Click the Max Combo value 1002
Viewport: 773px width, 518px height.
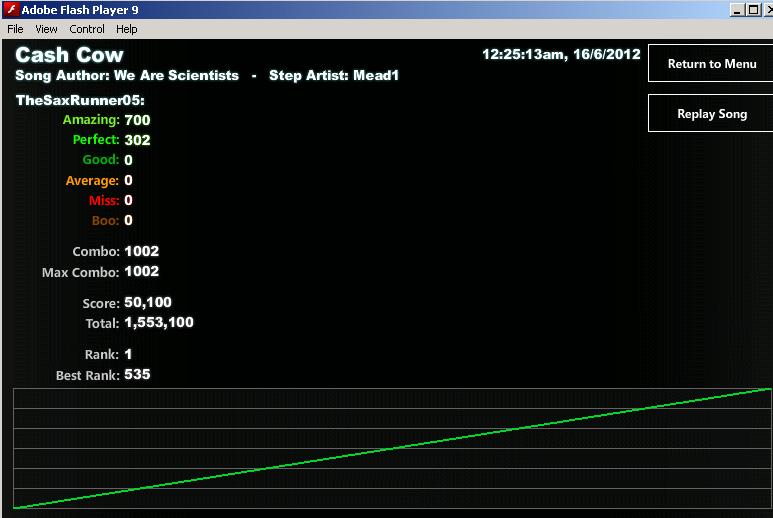click(x=141, y=272)
